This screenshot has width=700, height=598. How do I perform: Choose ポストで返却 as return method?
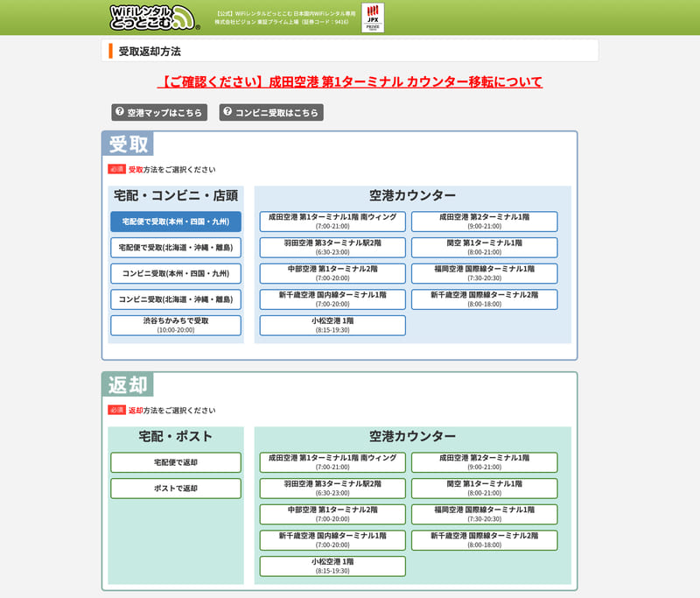pyautogui.click(x=176, y=489)
